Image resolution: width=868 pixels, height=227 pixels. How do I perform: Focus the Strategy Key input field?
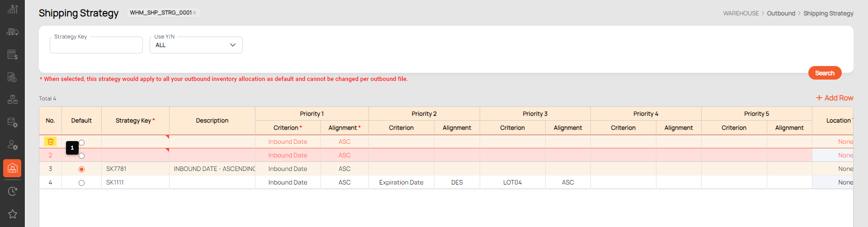(96, 45)
